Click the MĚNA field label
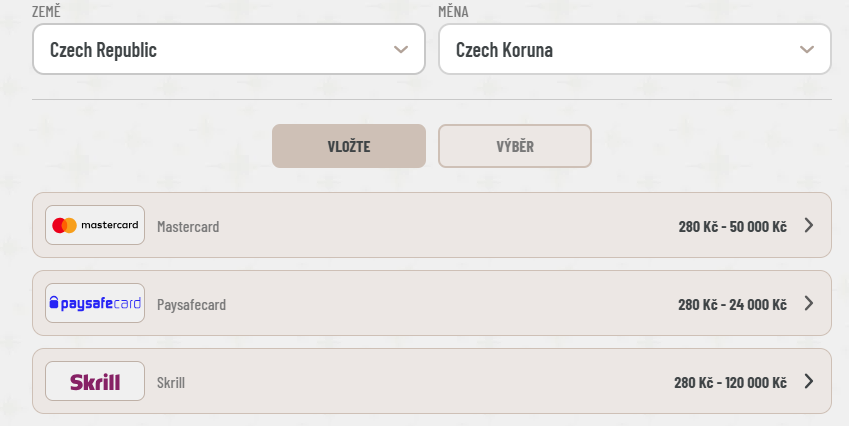Screen dimensions: 849x426 click(x=453, y=11)
